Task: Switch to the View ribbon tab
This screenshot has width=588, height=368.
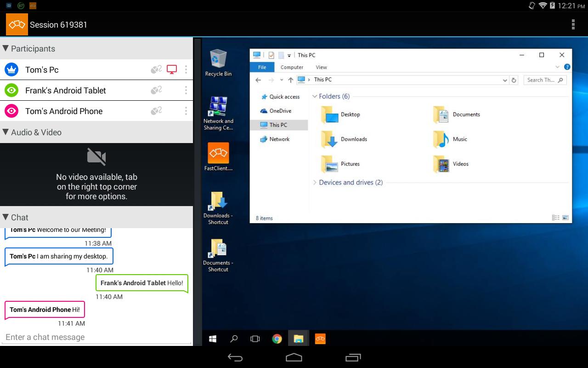Action: click(x=321, y=67)
